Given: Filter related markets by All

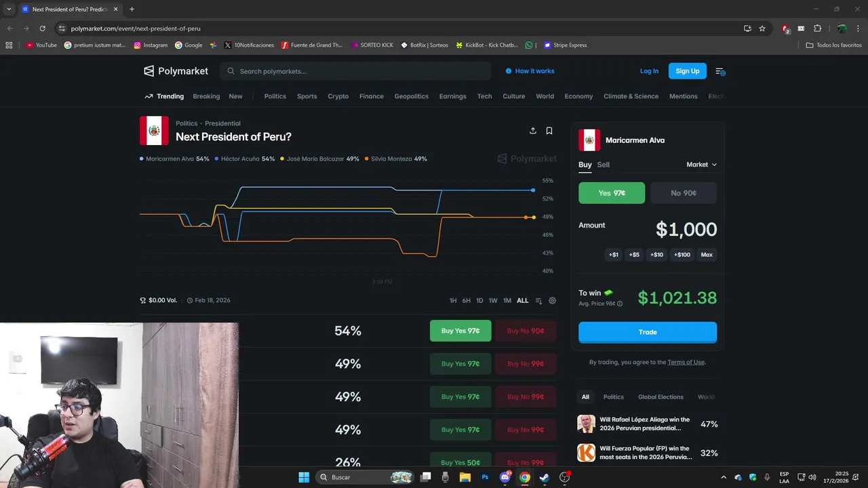Looking at the screenshot, I should (x=585, y=397).
